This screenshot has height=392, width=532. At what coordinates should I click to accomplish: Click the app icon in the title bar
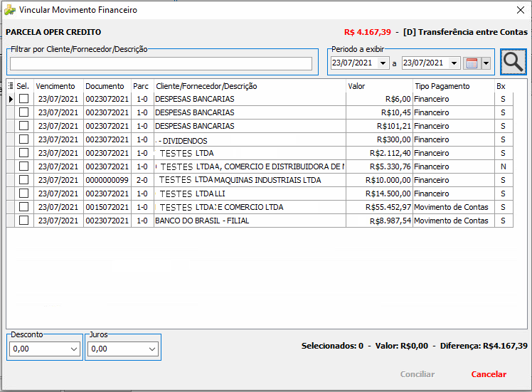tap(10, 10)
